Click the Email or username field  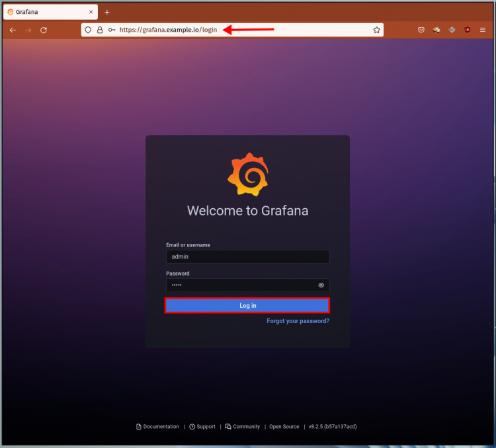(248, 256)
